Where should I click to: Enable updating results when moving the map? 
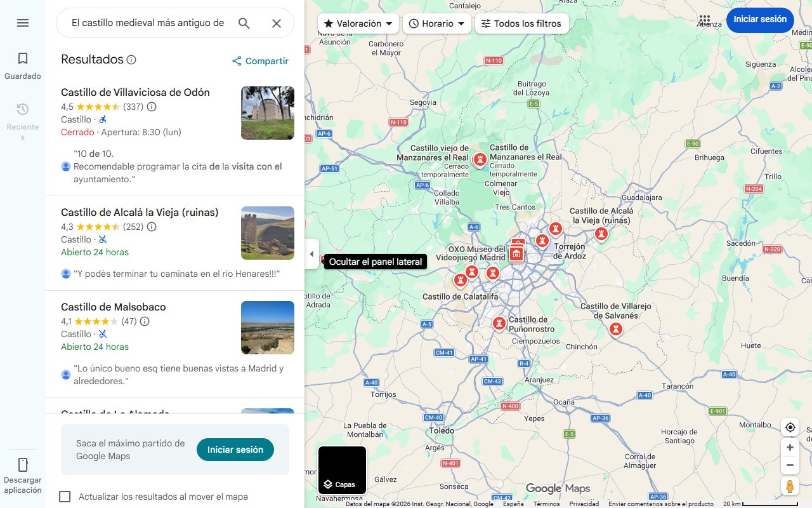pos(65,497)
